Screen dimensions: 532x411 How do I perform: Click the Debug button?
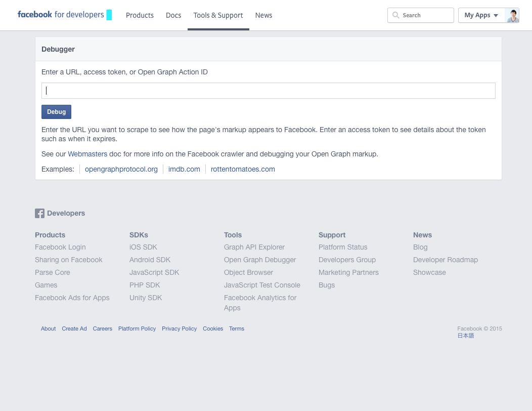tap(56, 112)
